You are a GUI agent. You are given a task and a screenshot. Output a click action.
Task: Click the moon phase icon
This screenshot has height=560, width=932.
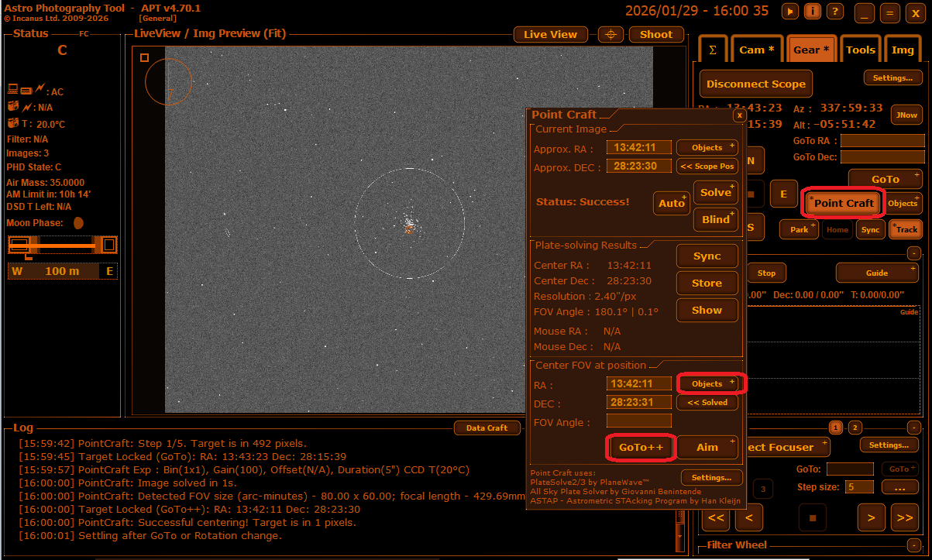[78, 223]
